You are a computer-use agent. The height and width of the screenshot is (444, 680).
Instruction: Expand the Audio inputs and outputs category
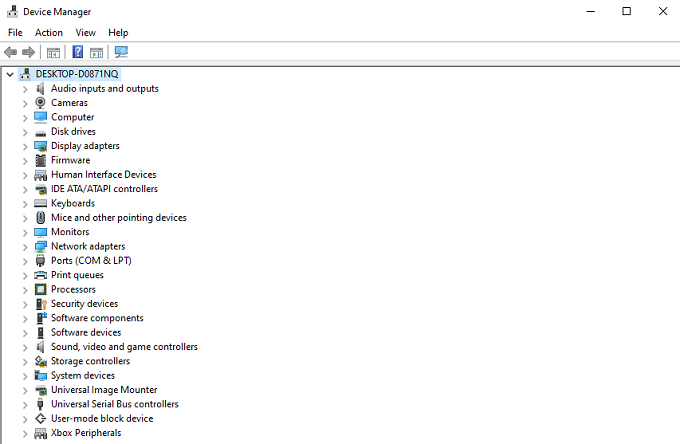coord(25,89)
